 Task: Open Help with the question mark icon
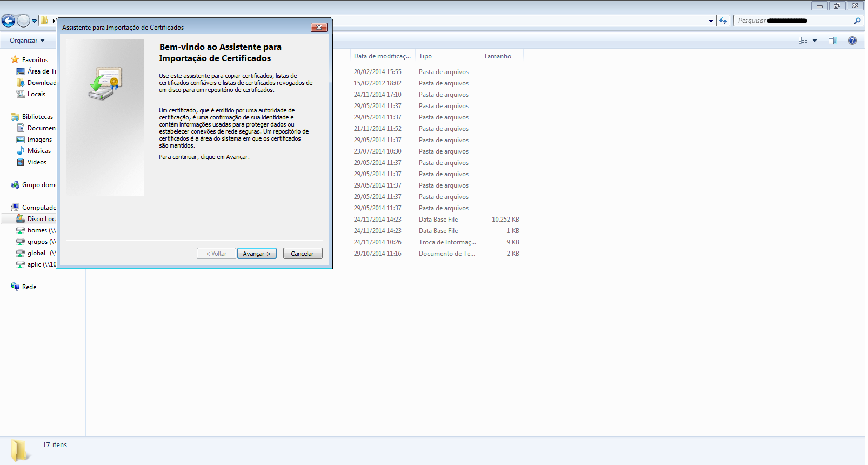click(852, 41)
